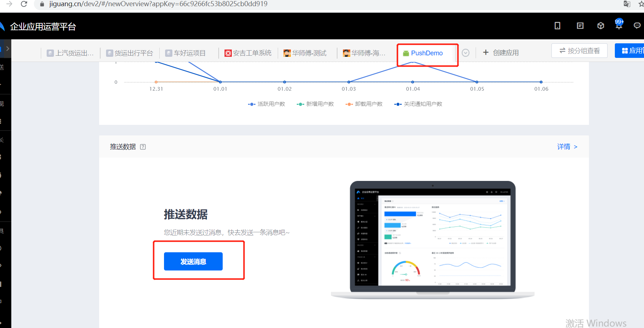The height and width of the screenshot is (328, 644).
Task: Open 详情 to expand push data details
Action: click(x=567, y=147)
